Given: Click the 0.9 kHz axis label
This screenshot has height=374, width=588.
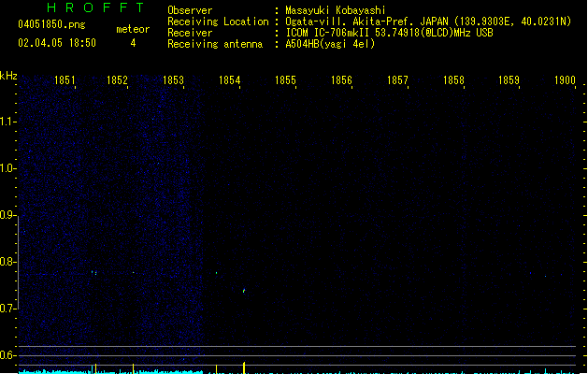Looking at the screenshot, I should pos(7,214).
